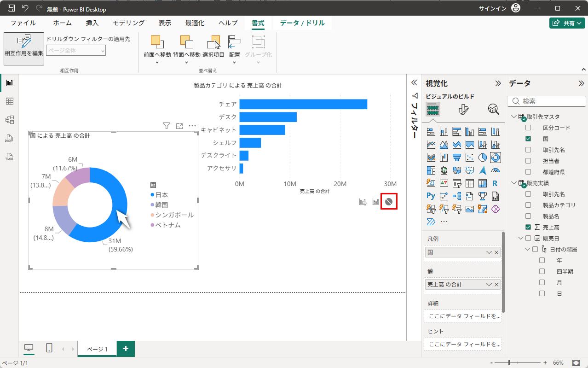Open the モデリング ribbon tab
The height and width of the screenshot is (368, 588).
[128, 23]
